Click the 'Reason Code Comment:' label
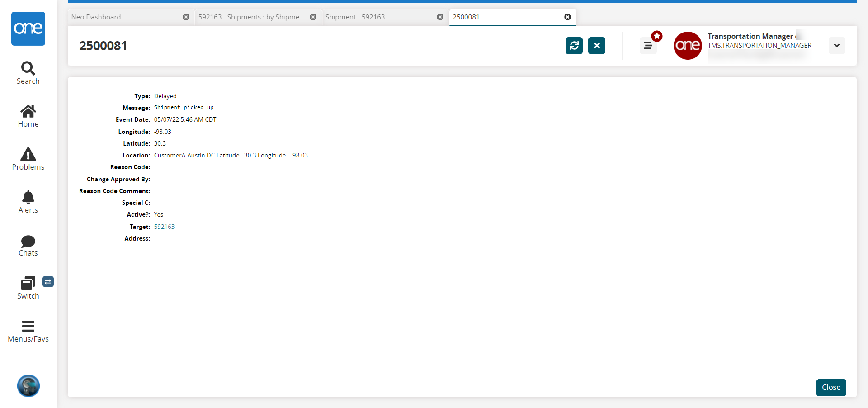The image size is (868, 408). point(115,191)
